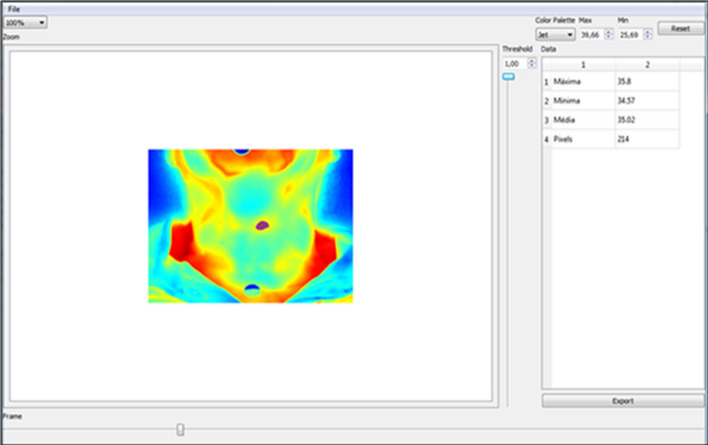Select the Máxima cell in the data table
This screenshot has height=445, width=708.
582,81
